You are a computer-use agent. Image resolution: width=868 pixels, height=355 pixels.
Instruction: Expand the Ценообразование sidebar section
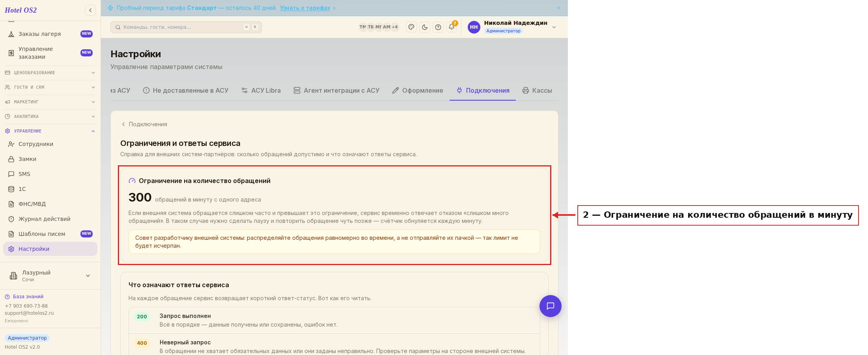[x=50, y=73]
